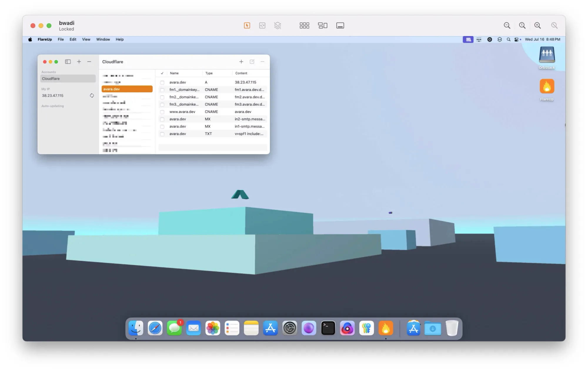
Task: Sort records by Content column
Action: coord(250,73)
